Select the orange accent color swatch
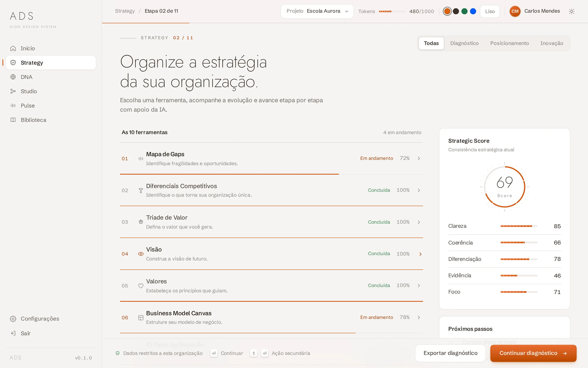588x368 pixels. [x=447, y=11]
